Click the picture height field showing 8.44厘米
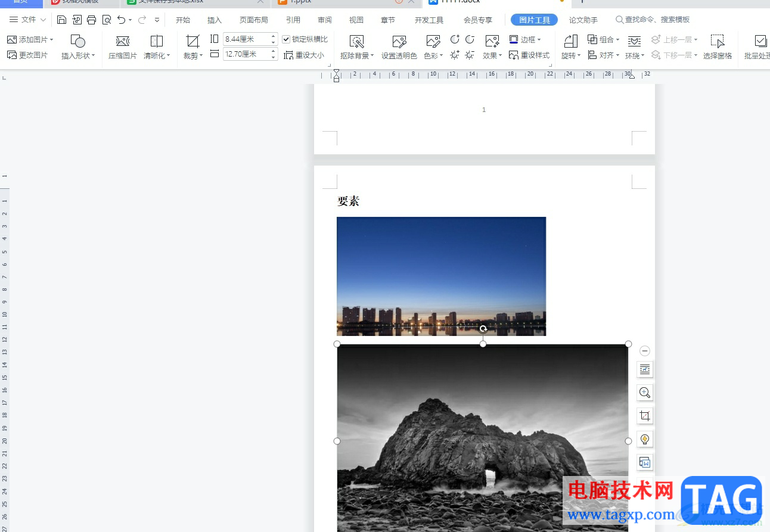This screenshot has width=770, height=532. tap(246, 39)
